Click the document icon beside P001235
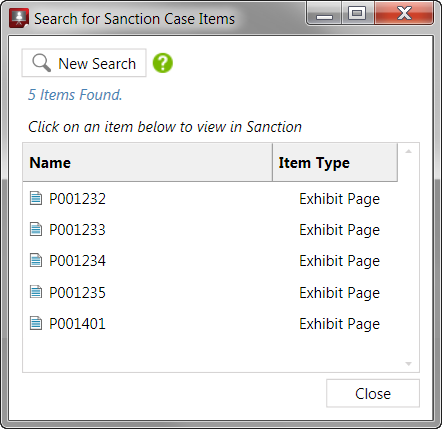Image resolution: width=442 pixels, height=429 pixels. [36, 292]
